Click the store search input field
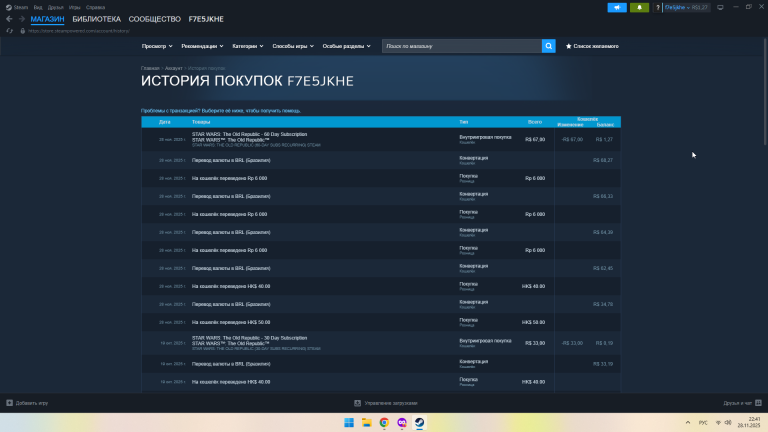This screenshot has height=432, width=768. [x=462, y=46]
